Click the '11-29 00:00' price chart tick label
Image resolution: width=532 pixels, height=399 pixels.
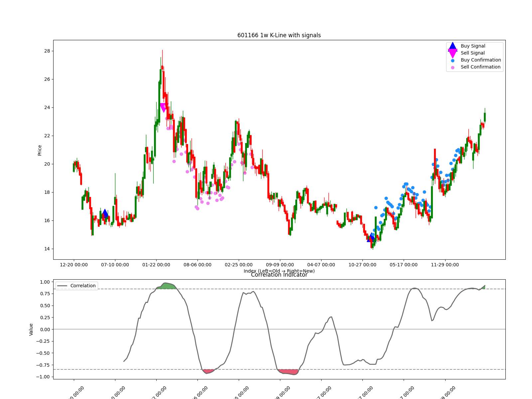[445, 265]
